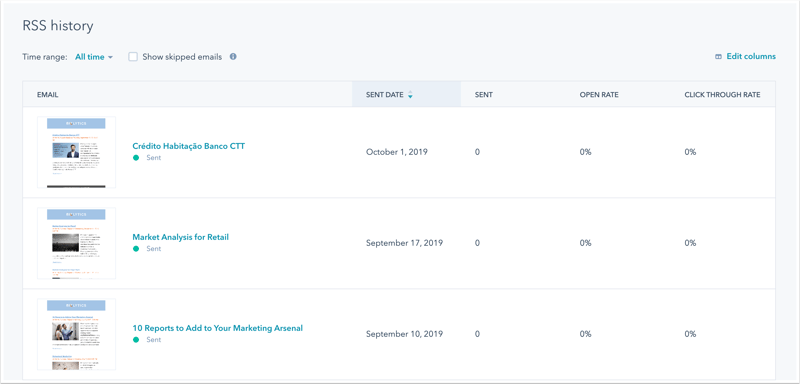The height and width of the screenshot is (384, 800).
Task: Open the All time range dropdown
Action: coord(94,57)
